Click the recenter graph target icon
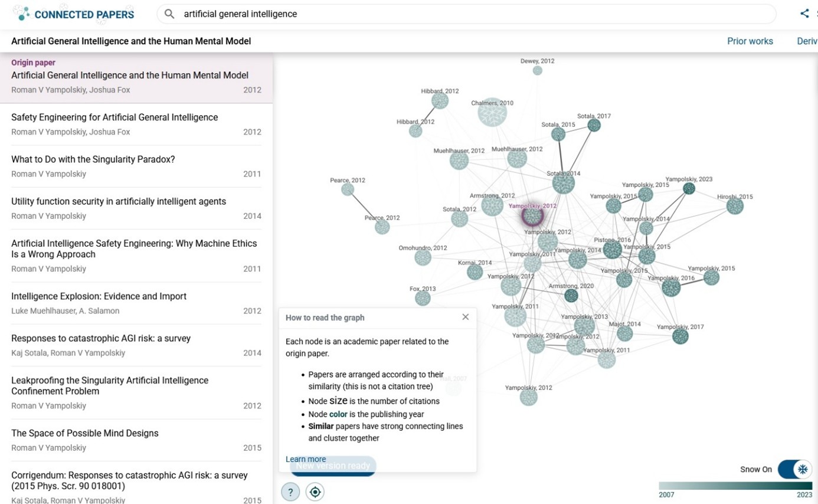This screenshot has width=818, height=504. [315, 492]
